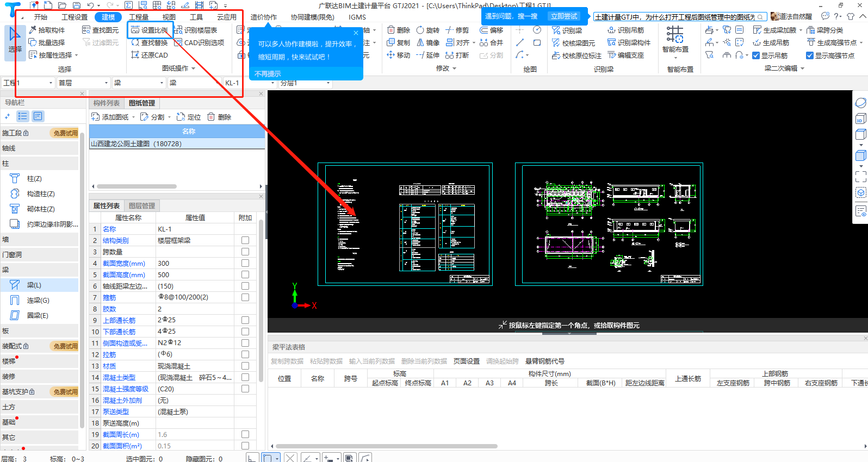The width and height of the screenshot is (868, 462).
Task: Click the 修剪 trim tool
Action: click(457, 30)
